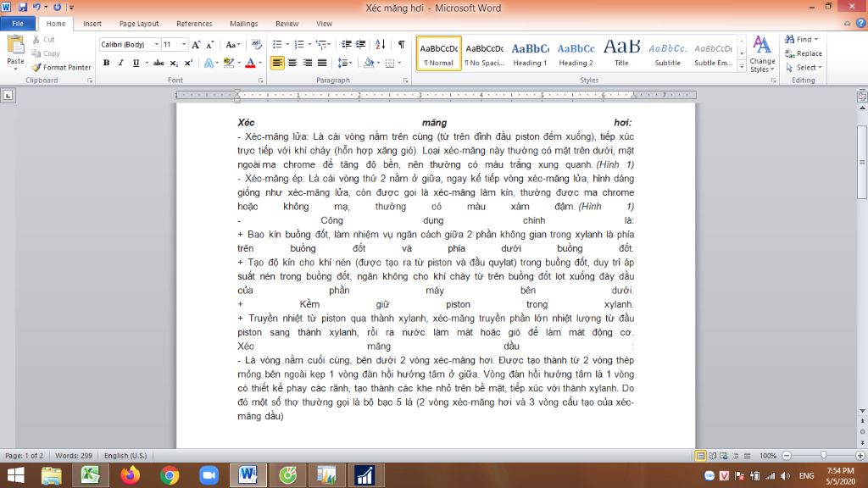The width and height of the screenshot is (868, 488).
Task: Apply subscript formatting
Action: (174, 63)
